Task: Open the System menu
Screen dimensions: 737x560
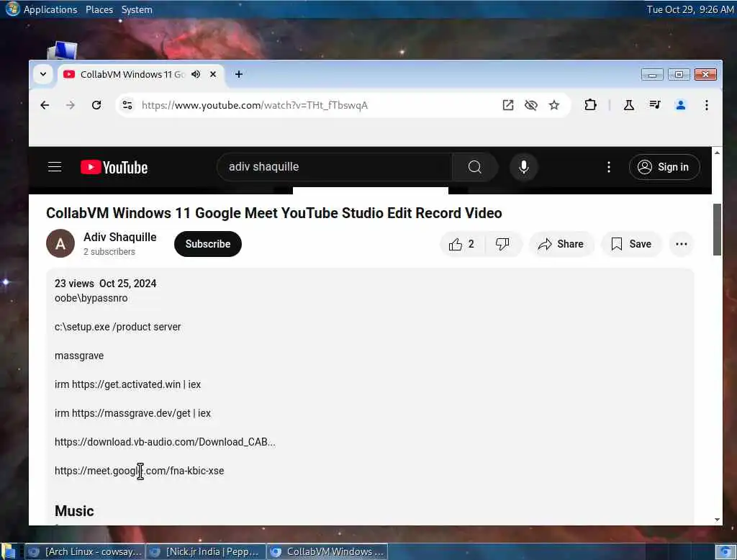Action: coord(137,9)
